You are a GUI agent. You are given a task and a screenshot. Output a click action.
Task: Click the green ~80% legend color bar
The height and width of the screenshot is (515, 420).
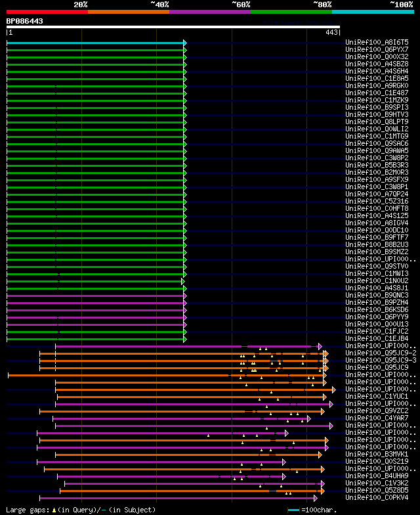(x=291, y=12)
